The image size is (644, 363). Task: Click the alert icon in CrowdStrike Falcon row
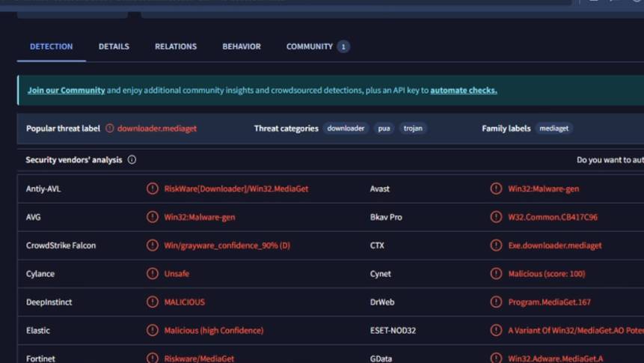[x=153, y=245]
